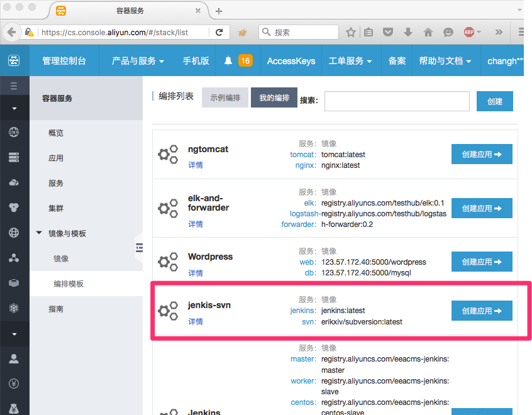This screenshot has width=532, height=415.
Task: Expand the 帮助与文档 dropdown menu
Action: tap(445, 61)
